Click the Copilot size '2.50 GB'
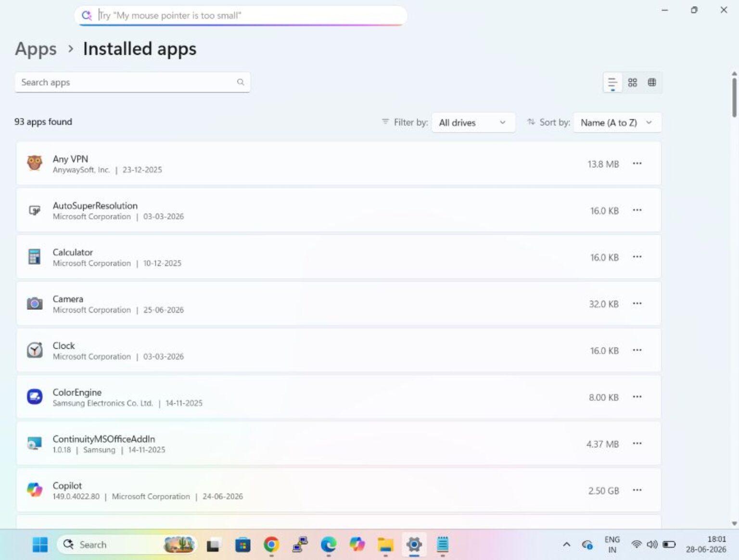The image size is (739, 560). 603,491
